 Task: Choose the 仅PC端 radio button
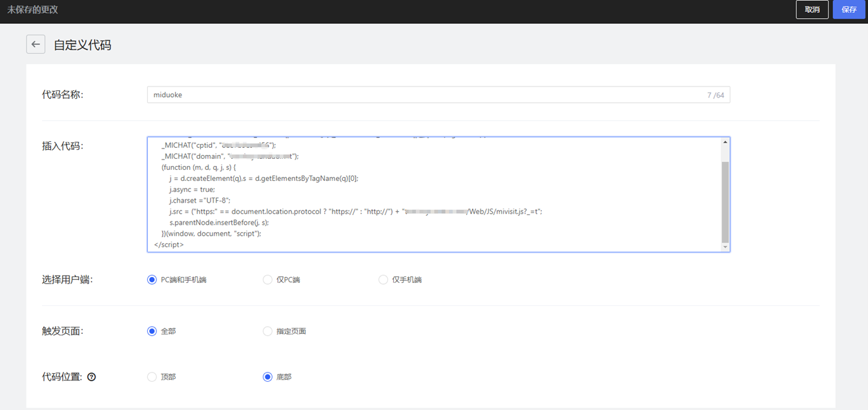coord(267,280)
